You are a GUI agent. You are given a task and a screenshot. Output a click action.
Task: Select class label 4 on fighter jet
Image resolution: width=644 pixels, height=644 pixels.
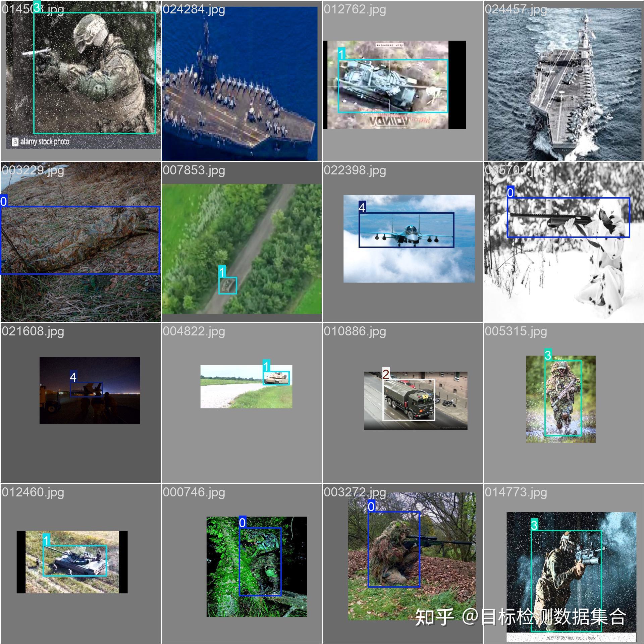[362, 208]
